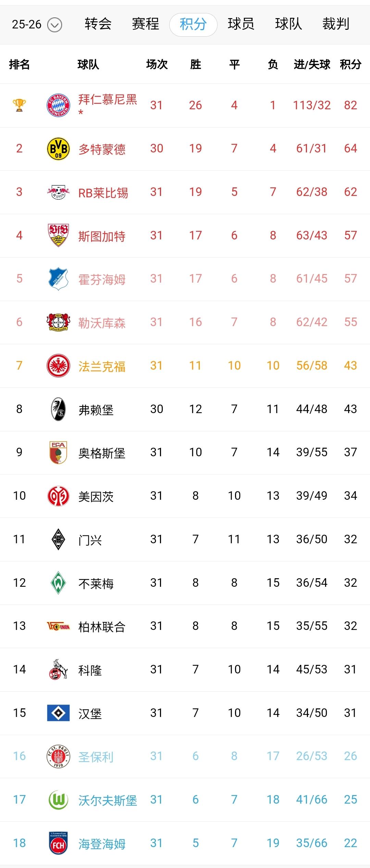This screenshot has width=370, height=868.
Task: Click the Eintracht Frankfurt eagle logo
Action: coord(58,365)
